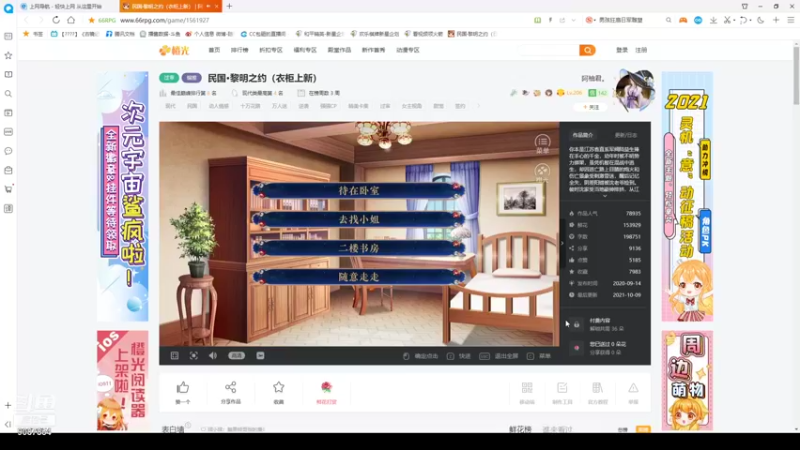Click the browser search magnifier icon
The height and width of the screenshot is (450, 800).
click(668, 20)
